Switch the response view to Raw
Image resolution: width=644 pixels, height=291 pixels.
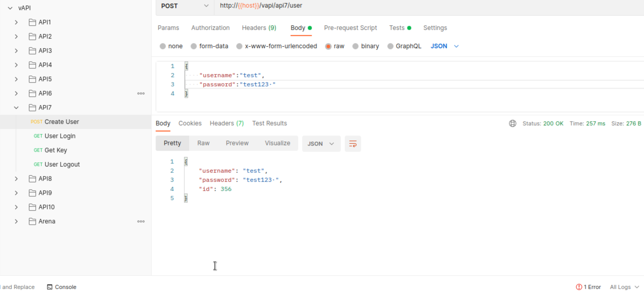click(203, 143)
